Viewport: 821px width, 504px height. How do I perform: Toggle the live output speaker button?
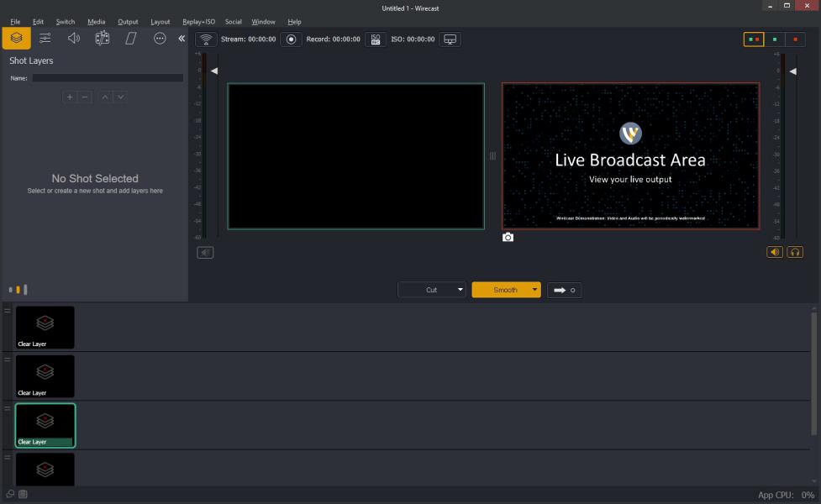point(775,252)
